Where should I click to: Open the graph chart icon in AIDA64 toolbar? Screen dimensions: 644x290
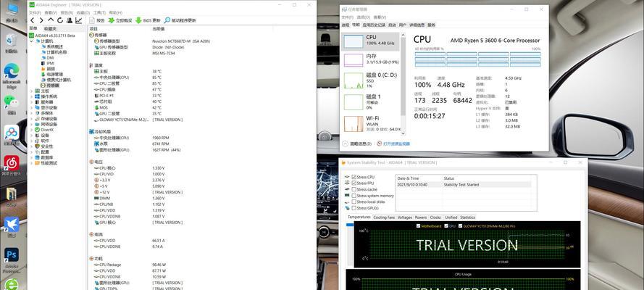point(78,20)
